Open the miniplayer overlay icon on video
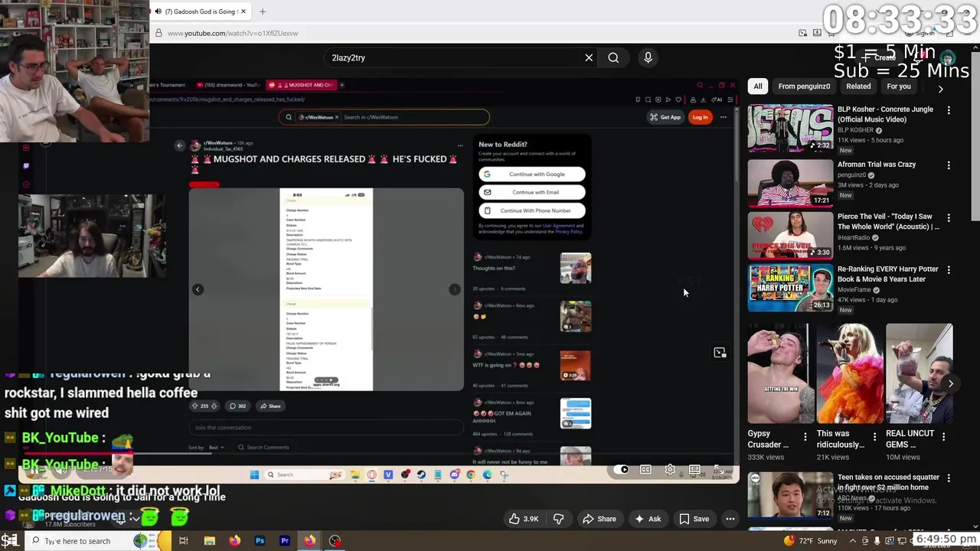 pyautogui.click(x=720, y=353)
